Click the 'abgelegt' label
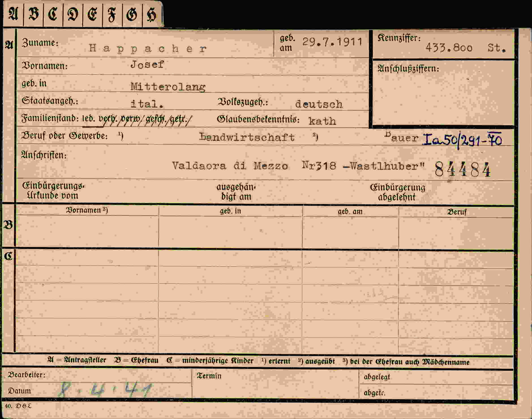 [377, 377]
